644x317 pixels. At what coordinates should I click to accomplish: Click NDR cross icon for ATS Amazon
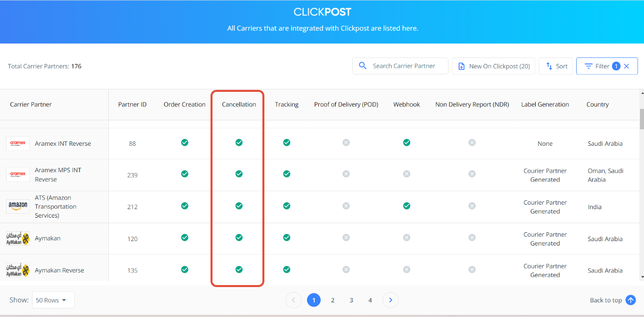(472, 206)
